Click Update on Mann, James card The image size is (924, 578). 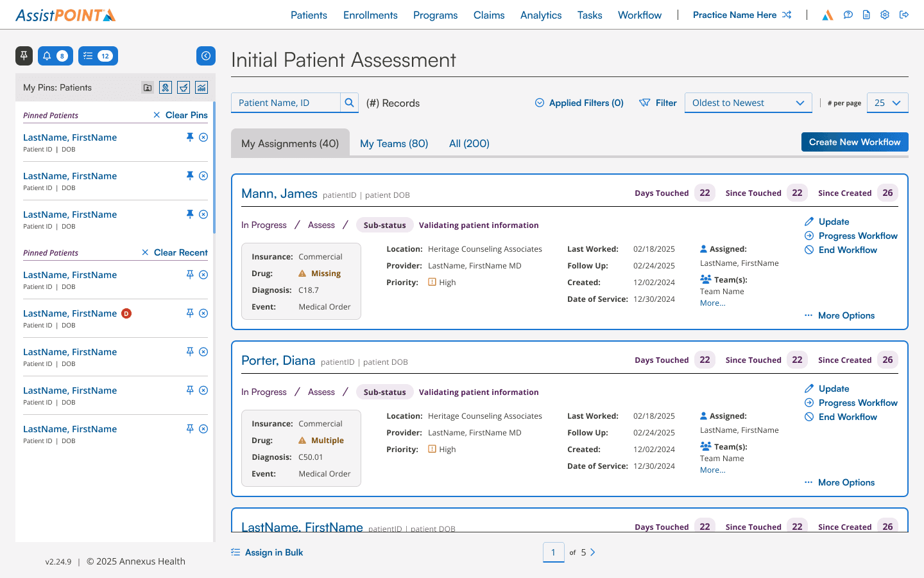pos(827,222)
